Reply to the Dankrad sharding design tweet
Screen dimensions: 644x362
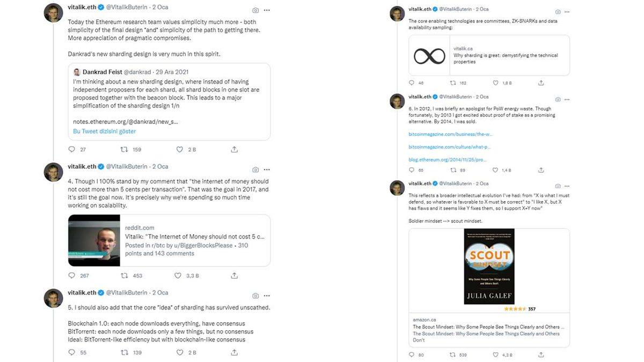click(72, 150)
